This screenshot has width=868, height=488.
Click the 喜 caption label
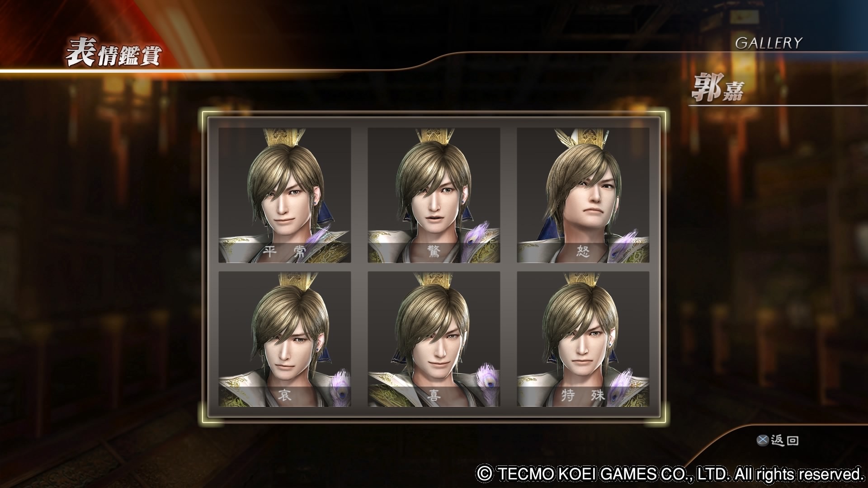(x=434, y=396)
